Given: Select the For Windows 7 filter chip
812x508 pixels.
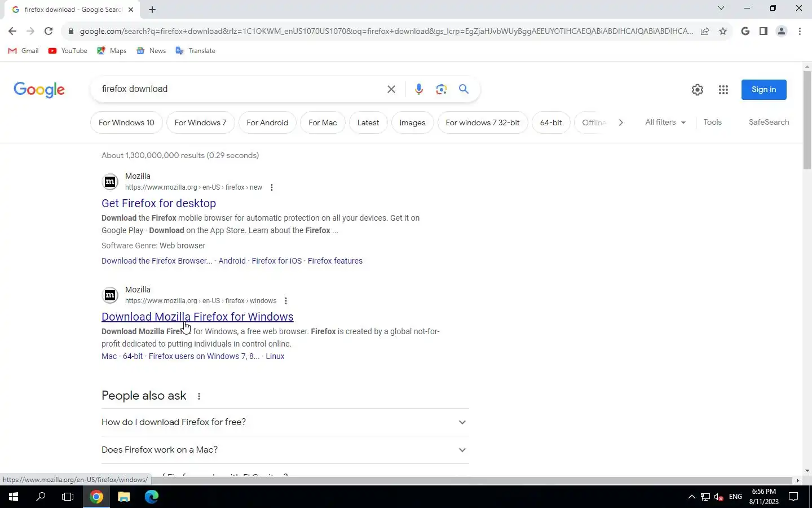Looking at the screenshot, I should tap(200, 122).
